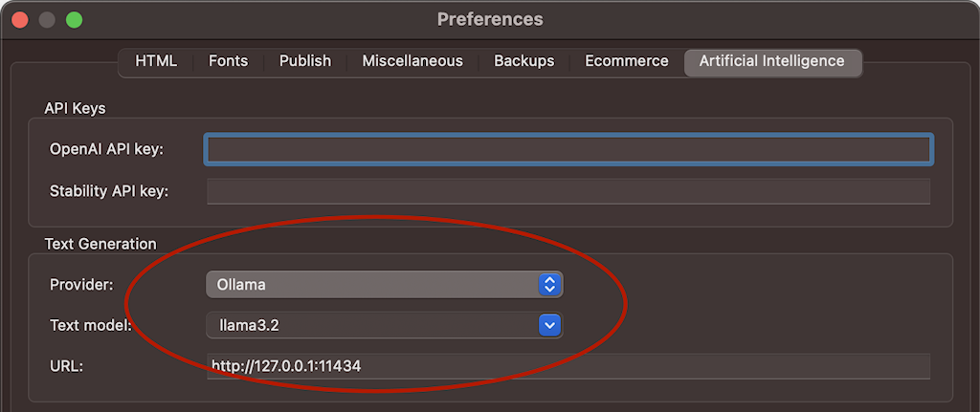
Task: Click the Preferences window title
Action: click(490, 19)
